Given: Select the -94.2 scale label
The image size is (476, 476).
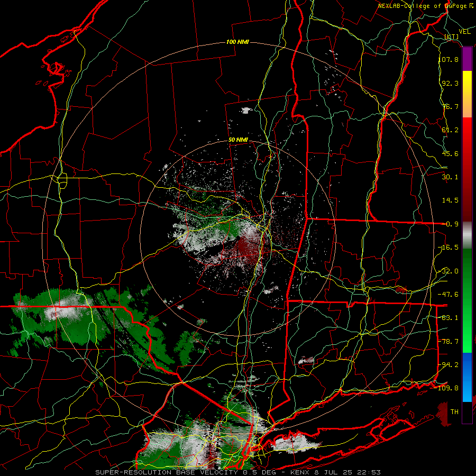Looking at the screenshot, I should pyautogui.click(x=448, y=365).
